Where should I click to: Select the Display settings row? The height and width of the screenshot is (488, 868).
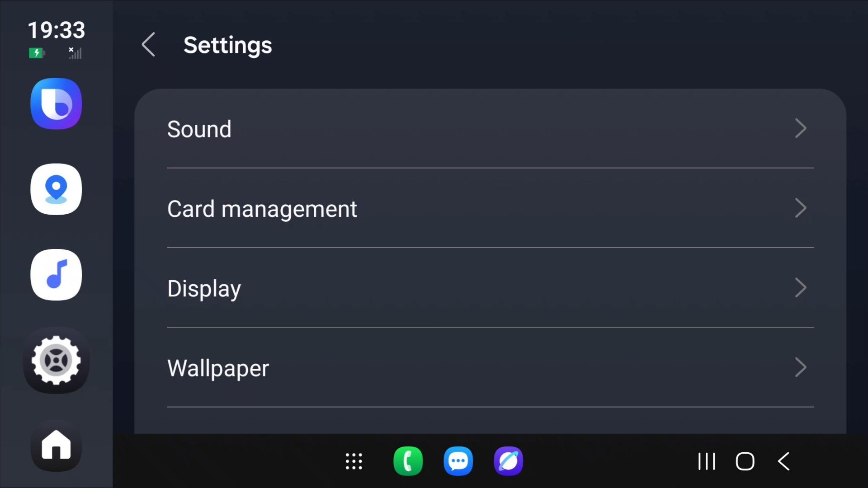(x=203, y=288)
